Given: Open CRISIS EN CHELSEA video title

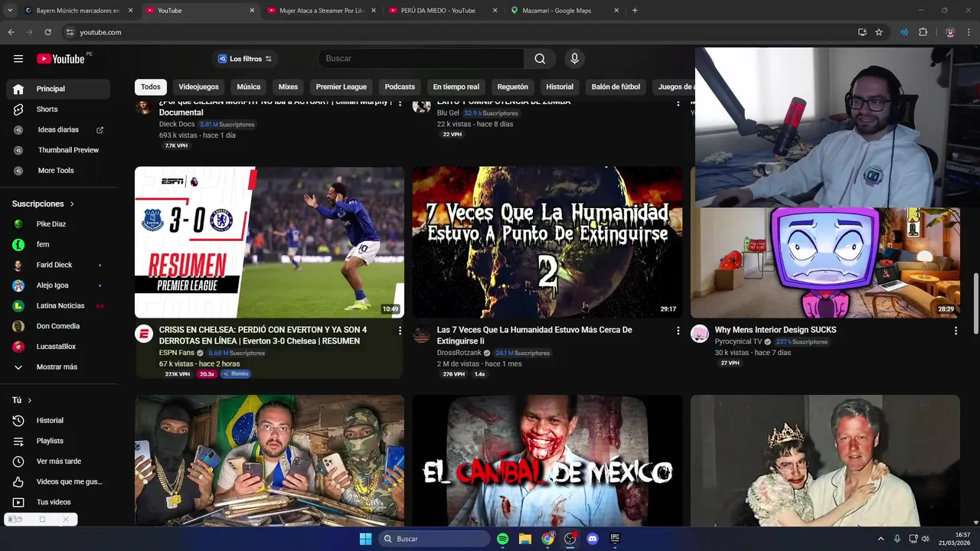Looking at the screenshot, I should (263, 335).
